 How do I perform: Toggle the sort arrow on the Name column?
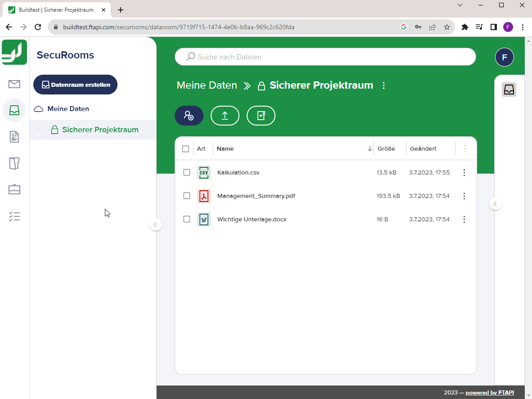pyautogui.click(x=370, y=148)
